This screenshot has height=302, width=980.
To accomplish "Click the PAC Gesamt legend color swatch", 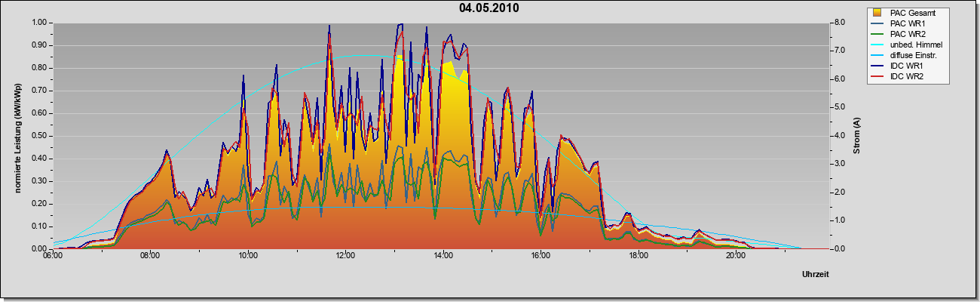I will [877, 13].
